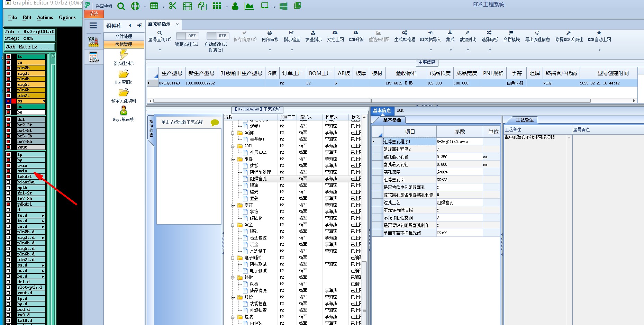Open the Actions menu in Graphic Editor
This screenshot has height=325, width=644.
coord(45,17)
